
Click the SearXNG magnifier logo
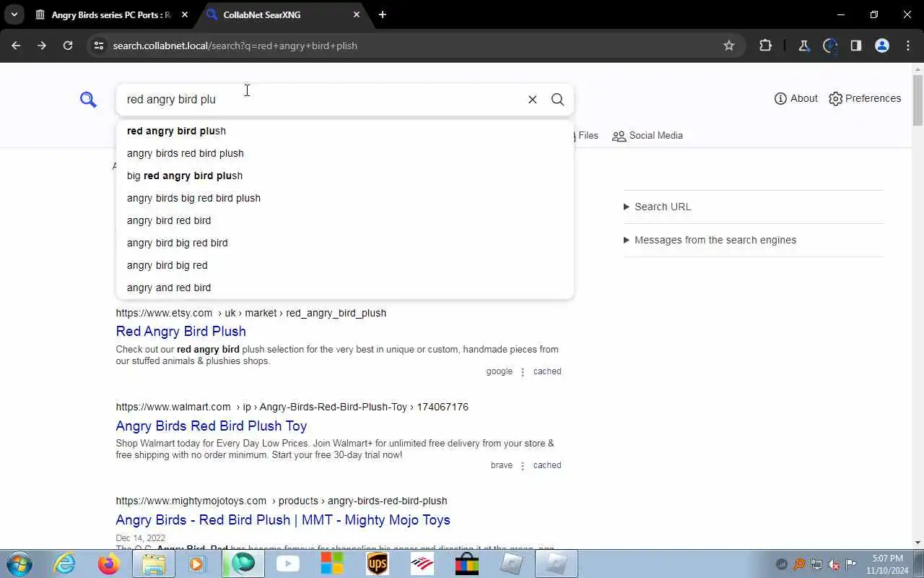[x=88, y=100]
